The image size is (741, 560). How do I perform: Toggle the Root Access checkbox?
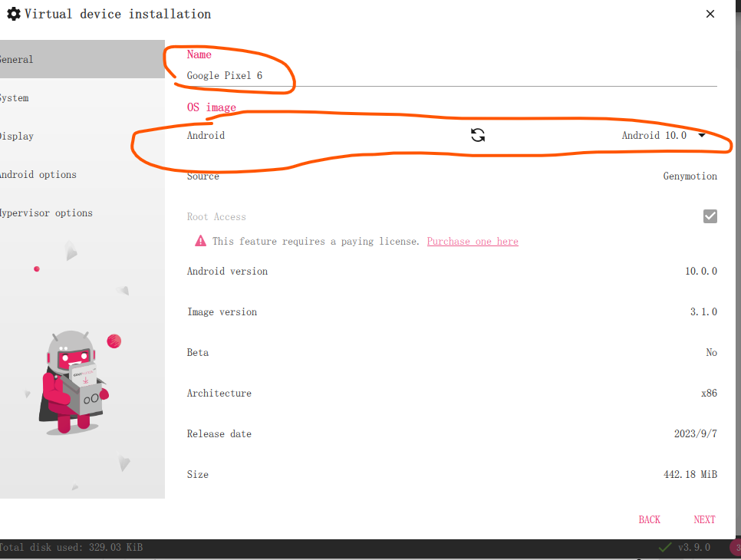[x=710, y=216]
